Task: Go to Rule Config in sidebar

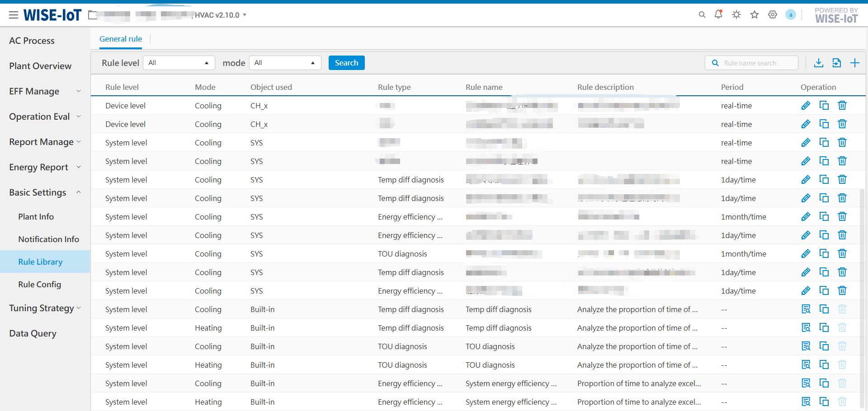Action: tap(40, 285)
